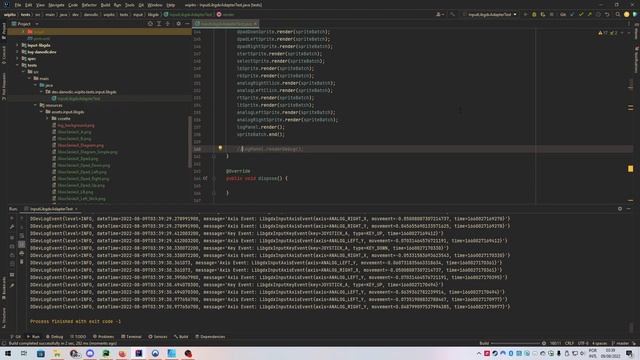Screen dimensions: 640x360
Task: Open the Services tool window button
Action: coord(158,337)
